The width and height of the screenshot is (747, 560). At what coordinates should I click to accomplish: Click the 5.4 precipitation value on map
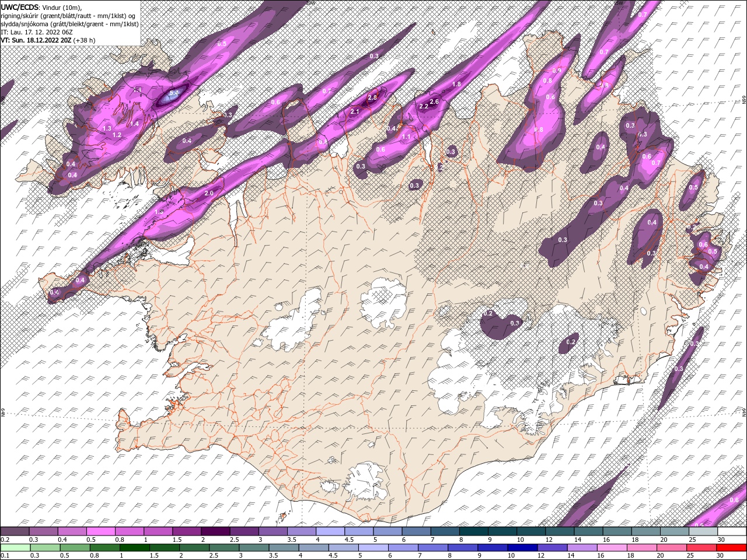pyautogui.click(x=174, y=93)
